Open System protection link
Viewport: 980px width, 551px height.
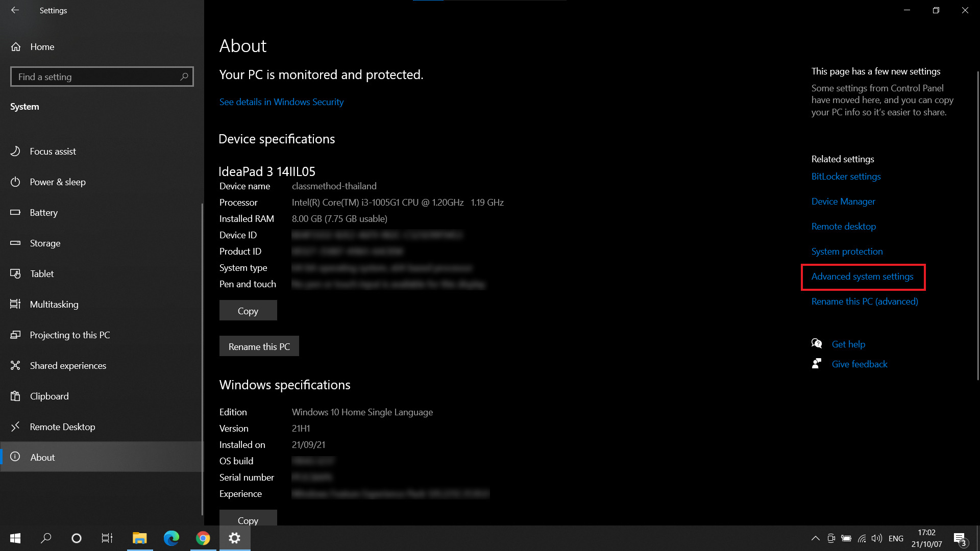[847, 252]
